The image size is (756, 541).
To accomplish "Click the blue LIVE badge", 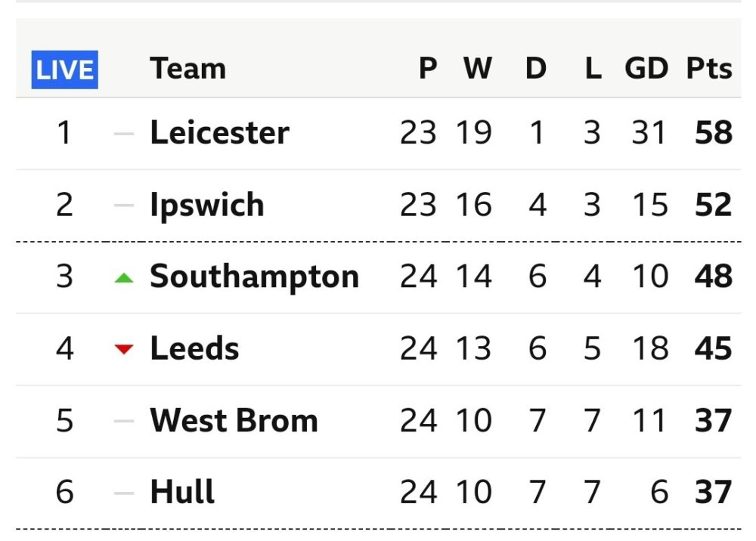I will [65, 70].
